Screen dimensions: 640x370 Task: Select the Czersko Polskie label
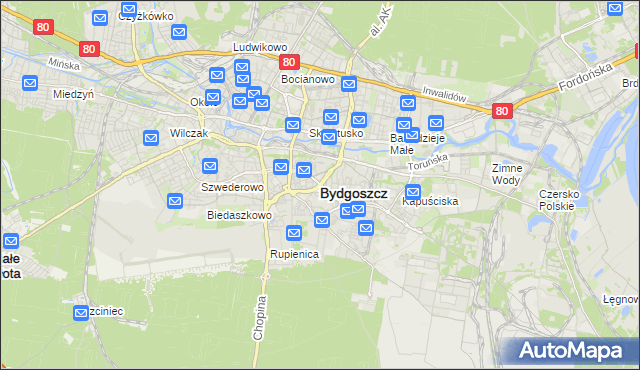point(559,200)
